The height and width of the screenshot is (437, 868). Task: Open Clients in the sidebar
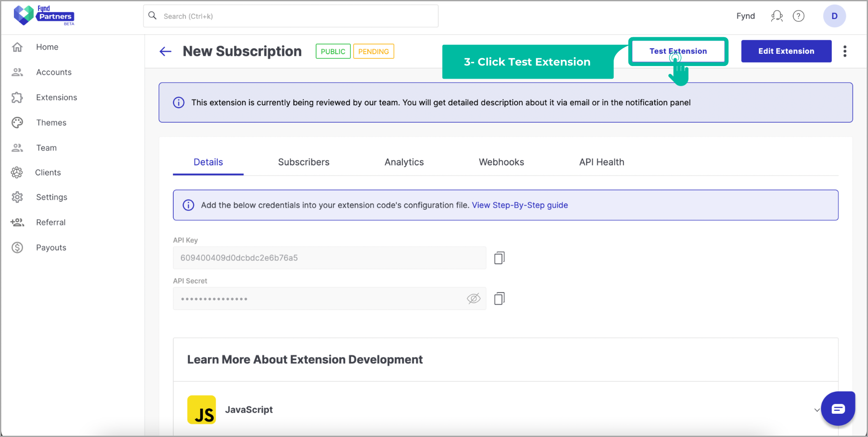pos(48,172)
